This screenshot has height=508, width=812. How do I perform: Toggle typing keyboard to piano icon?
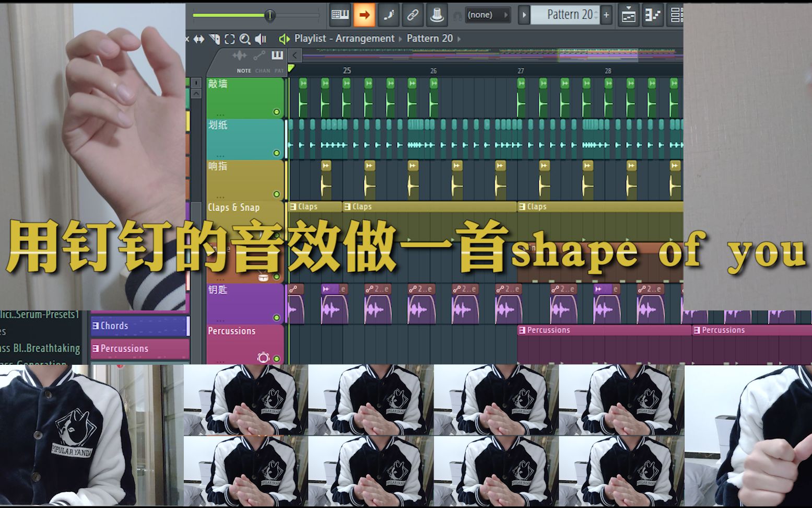click(340, 15)
